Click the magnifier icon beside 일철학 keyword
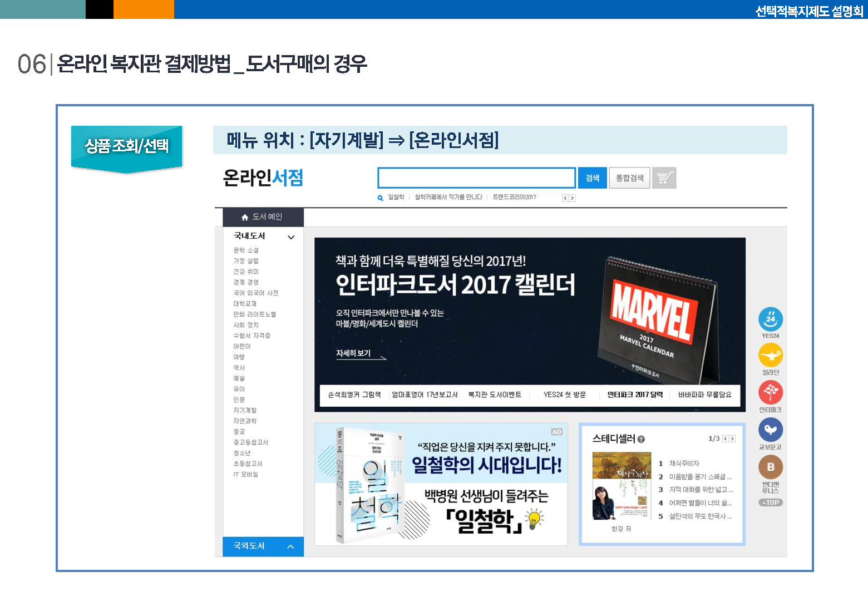The width and height of the screenshot is (868, 601). (x=381, y=198)
